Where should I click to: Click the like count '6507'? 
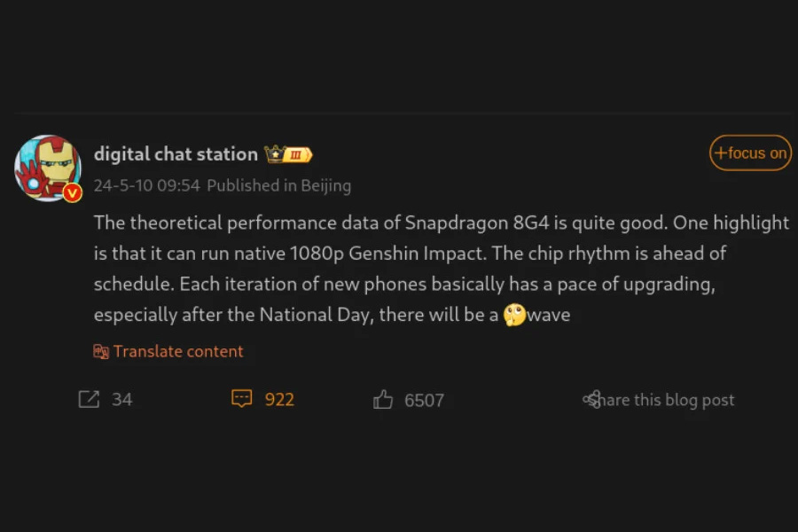(x=424, y=400)
